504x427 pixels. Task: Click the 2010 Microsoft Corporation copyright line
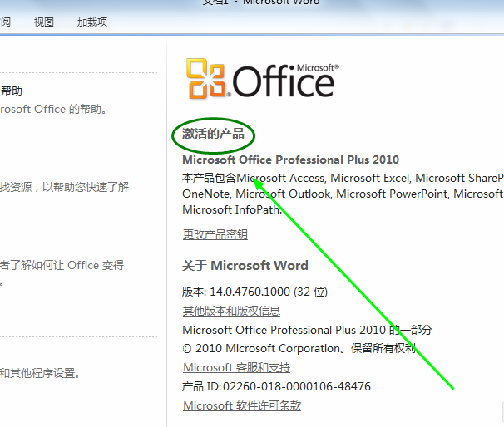tap(298, 348)
